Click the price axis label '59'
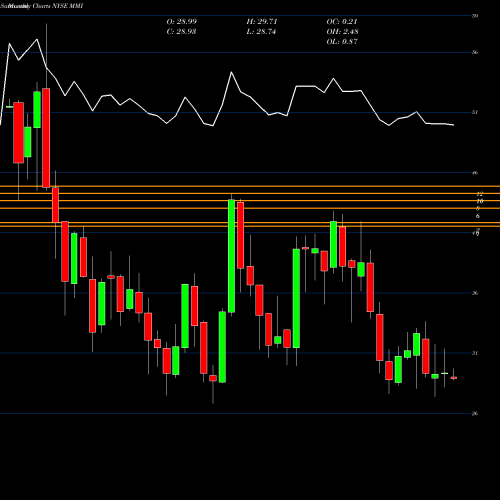The height and width of the screenshot is (500, 500). [x=475, y=16]
